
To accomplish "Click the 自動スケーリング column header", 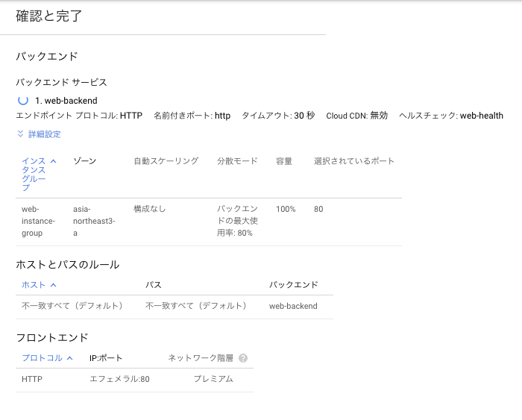I will pos(166,161).
